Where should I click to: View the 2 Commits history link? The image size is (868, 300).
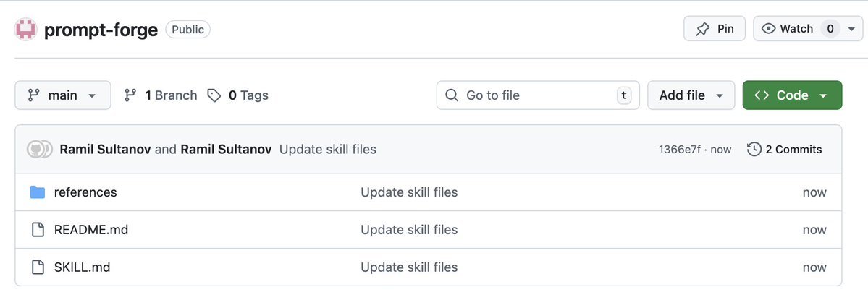pos(785,149)
